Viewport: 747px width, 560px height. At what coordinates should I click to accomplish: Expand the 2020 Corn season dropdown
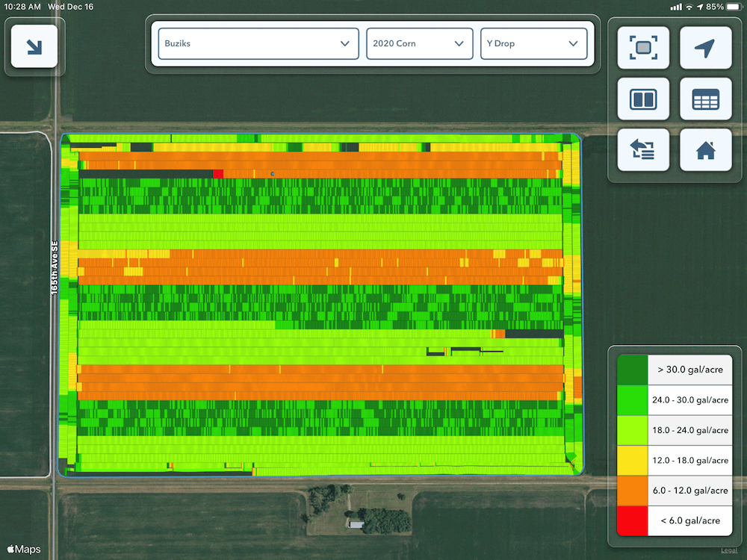pos(419,44)
